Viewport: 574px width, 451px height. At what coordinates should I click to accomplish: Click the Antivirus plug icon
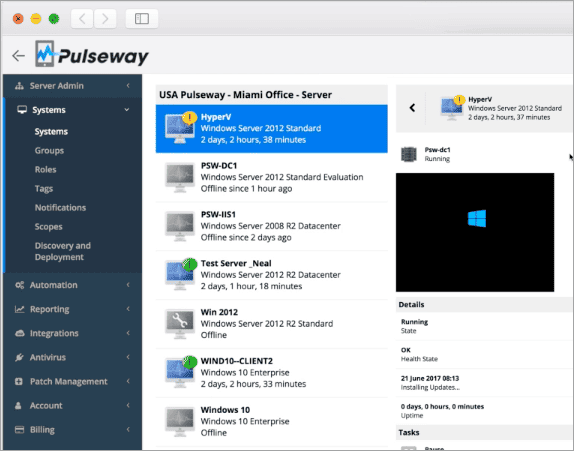coord(19,358)
